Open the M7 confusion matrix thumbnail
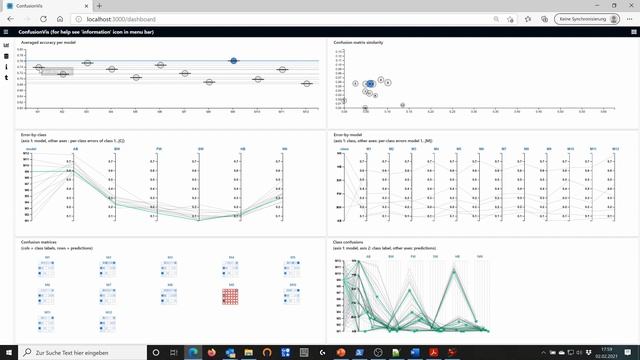This screenshot has height=360, width=640. pos(108,296)
